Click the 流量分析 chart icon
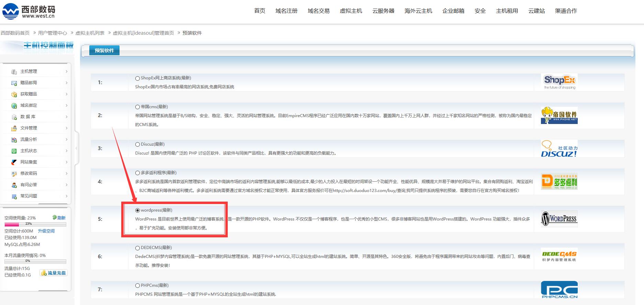 [x=14, y=139]
